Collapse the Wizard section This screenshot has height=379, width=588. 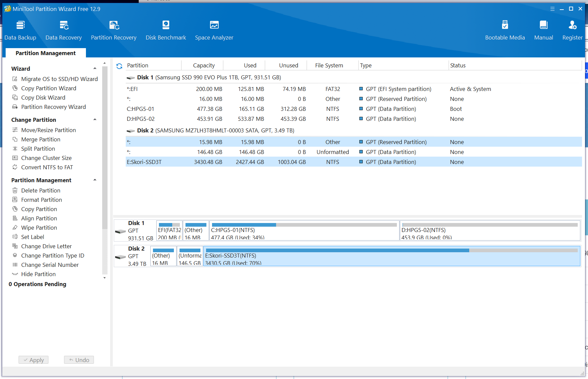95,69
